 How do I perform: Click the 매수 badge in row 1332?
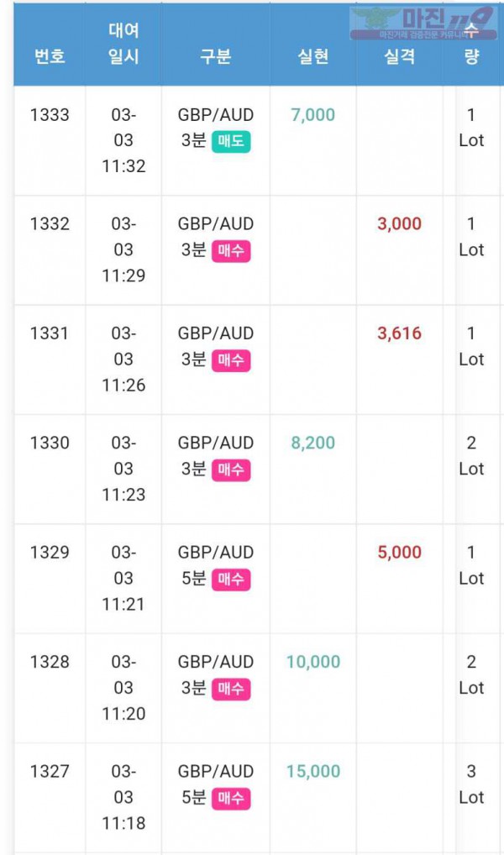point(231,251)
